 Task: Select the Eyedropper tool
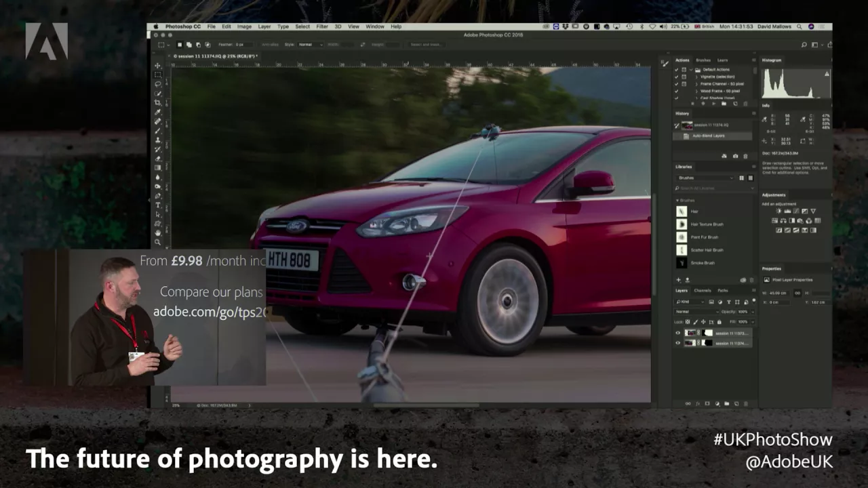[158, 113]
